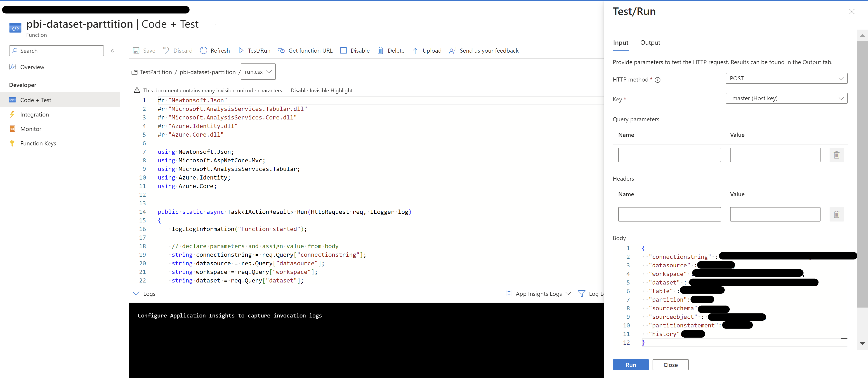Click the App Insights Logs list icon
This screenshot has height=378, width=868.
[508, 293]
